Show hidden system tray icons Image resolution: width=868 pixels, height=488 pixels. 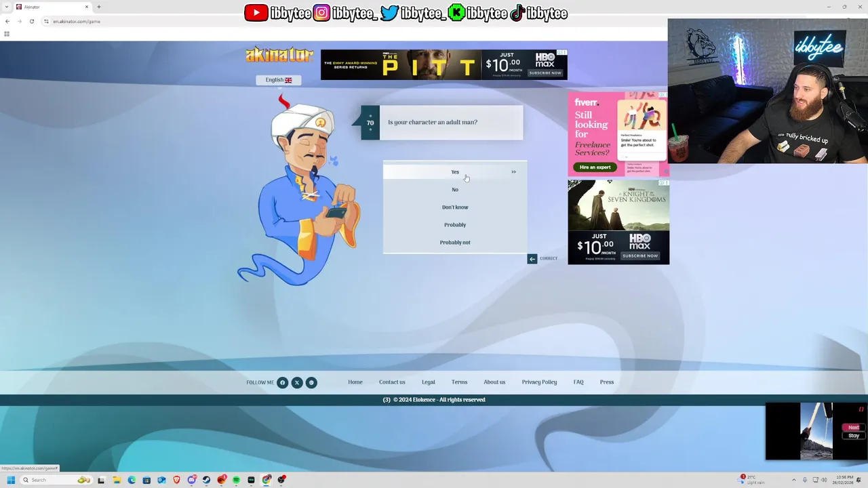(794, 480)
